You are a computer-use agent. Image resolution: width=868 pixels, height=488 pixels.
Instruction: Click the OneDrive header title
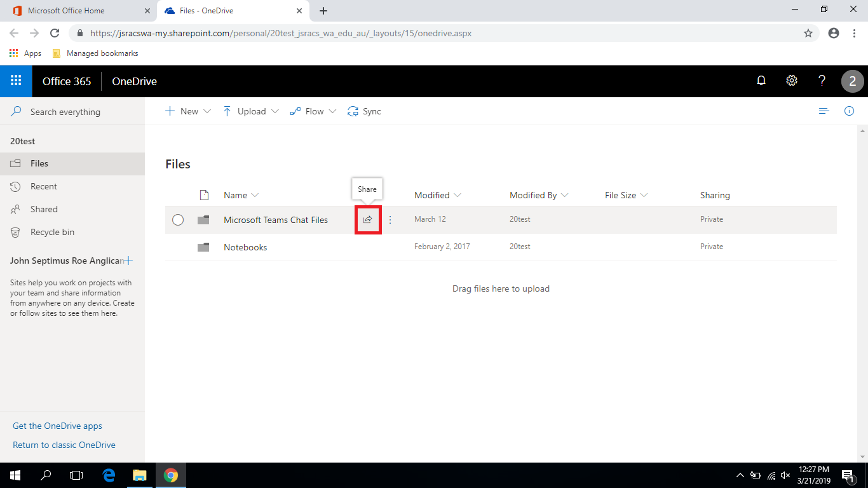(x=134, y=81)
